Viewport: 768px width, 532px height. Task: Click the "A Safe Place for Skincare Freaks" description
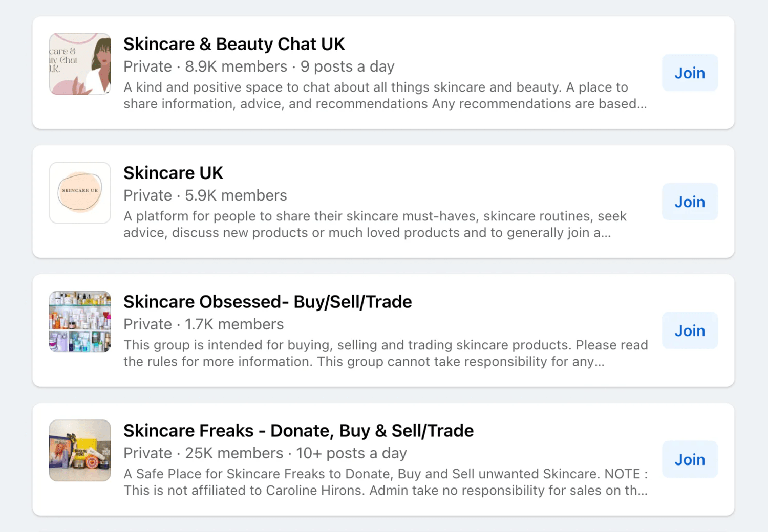click(x=385, y=482)
